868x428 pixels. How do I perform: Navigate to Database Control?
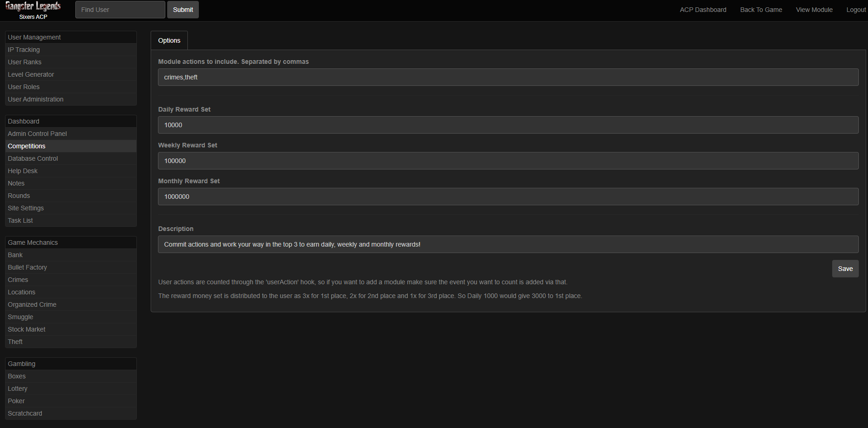tap(33, 158)
